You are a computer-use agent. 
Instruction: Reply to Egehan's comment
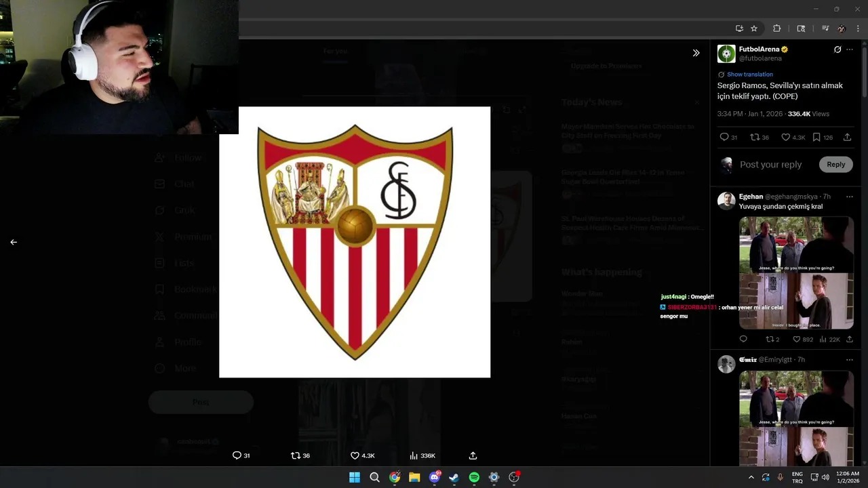point(743,339)
